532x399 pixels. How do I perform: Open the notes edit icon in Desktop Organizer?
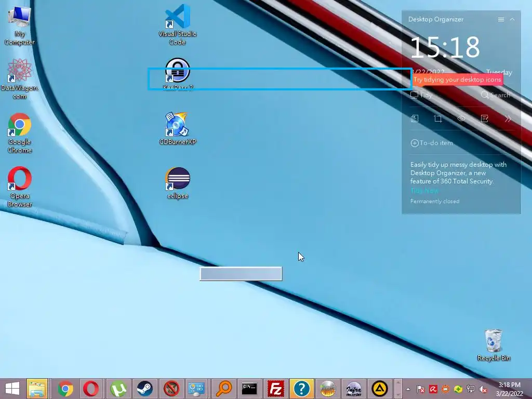point(485,118)
